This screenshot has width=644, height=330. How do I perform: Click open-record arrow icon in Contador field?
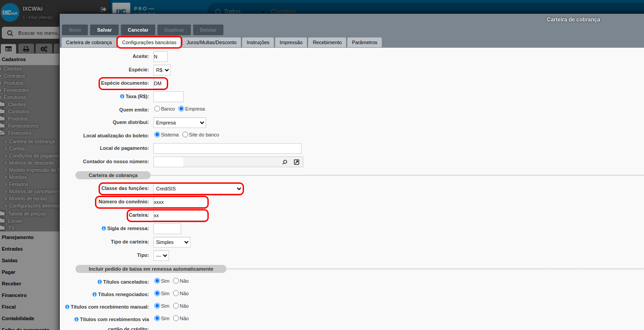(x=297, y=162)
